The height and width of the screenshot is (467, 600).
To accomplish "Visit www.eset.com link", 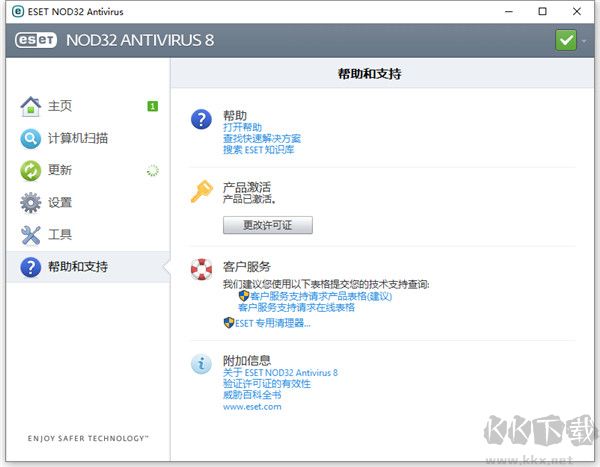I will [x=252, y=407].
